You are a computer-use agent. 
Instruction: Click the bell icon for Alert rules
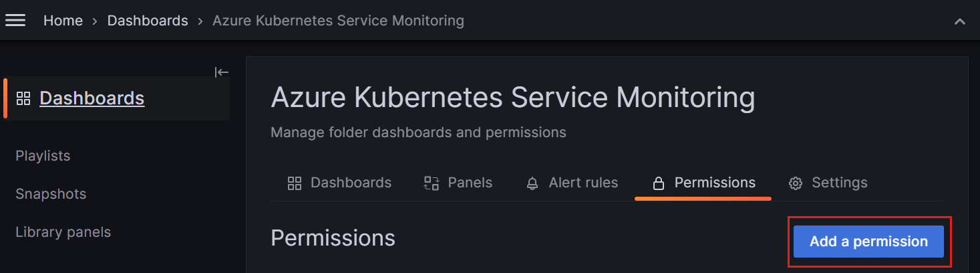pyautogui.click(x=532, y=183)
